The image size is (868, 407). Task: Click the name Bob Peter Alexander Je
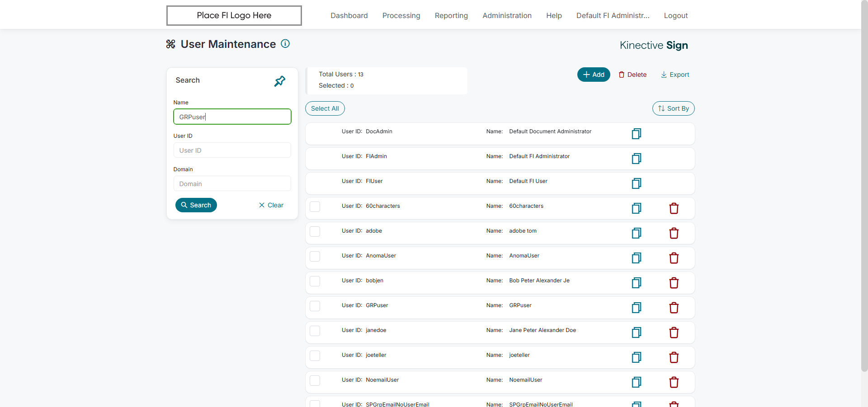coord(539,281)
